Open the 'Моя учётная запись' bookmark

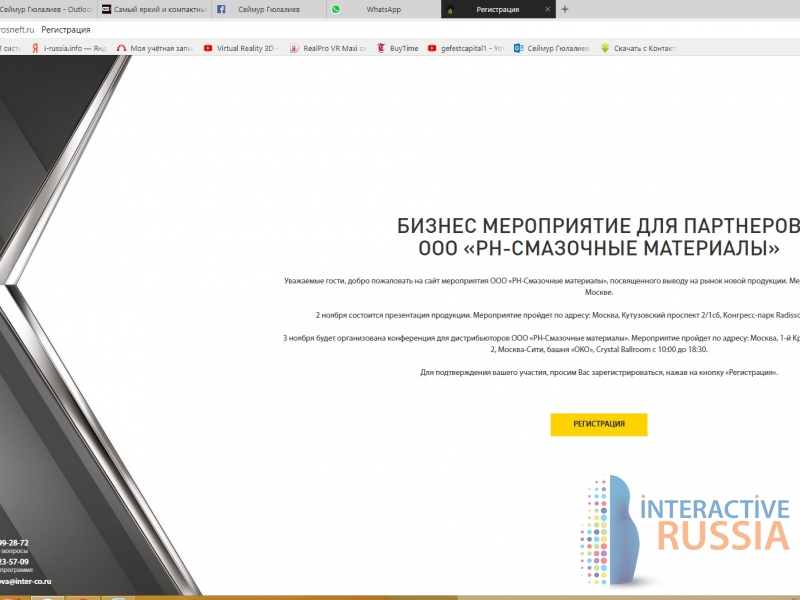click(155, 48)
